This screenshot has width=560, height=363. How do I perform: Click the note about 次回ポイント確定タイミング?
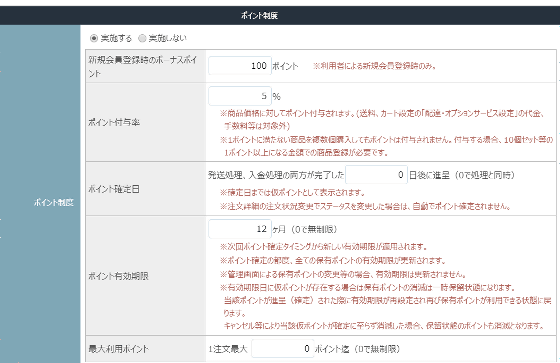(x=324, y=247)
